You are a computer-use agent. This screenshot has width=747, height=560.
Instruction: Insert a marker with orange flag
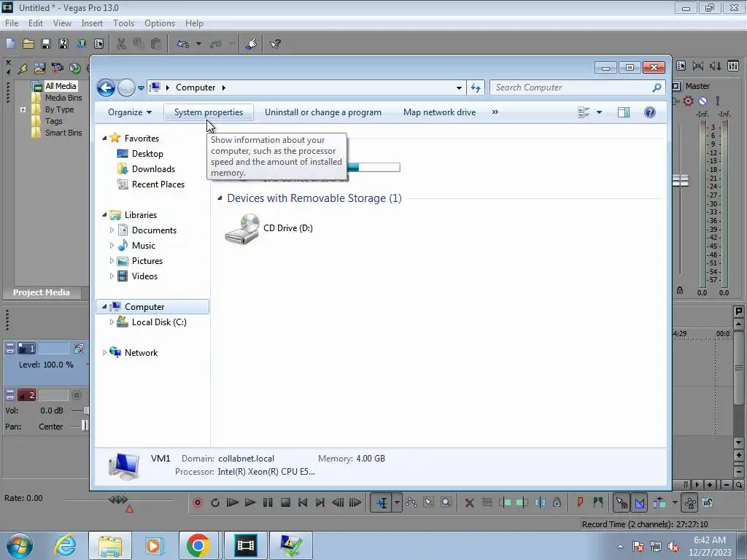point(580,502)
